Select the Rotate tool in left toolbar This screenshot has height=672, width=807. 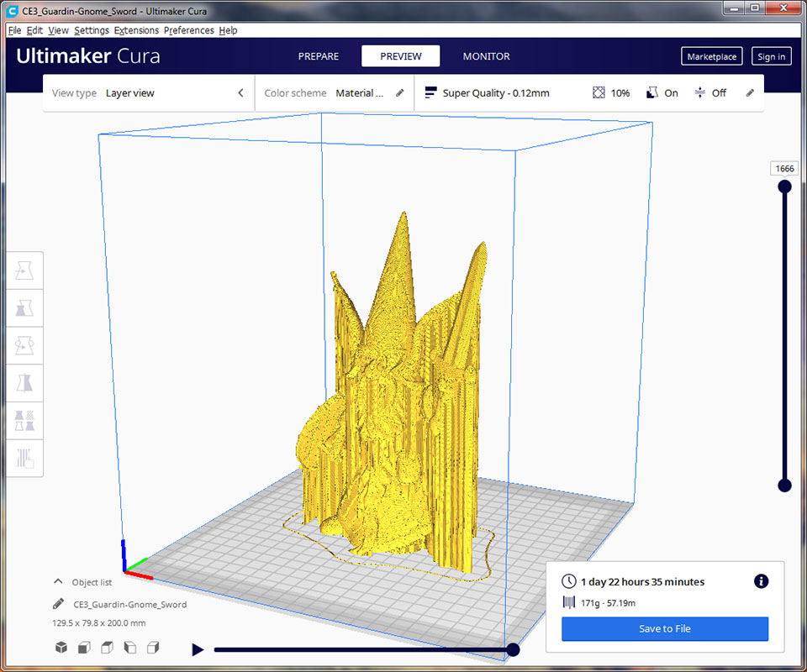[x=24, y=345]
